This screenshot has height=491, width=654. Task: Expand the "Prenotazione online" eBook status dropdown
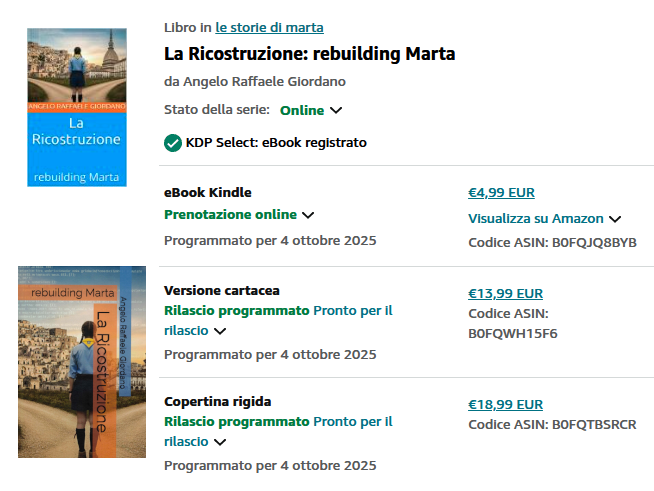coord(308,214)
